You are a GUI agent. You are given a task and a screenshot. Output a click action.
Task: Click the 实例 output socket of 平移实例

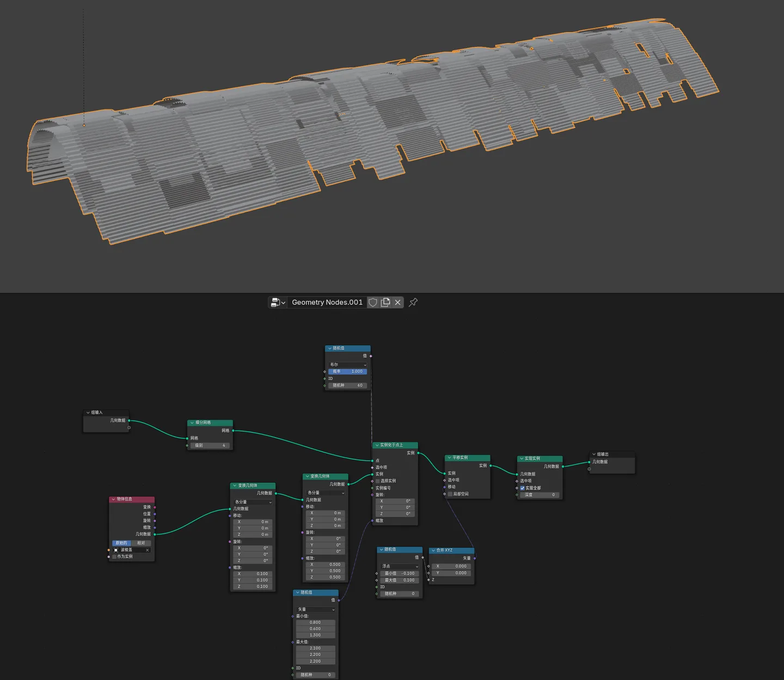pyautogui.click(x=491, y=465)
